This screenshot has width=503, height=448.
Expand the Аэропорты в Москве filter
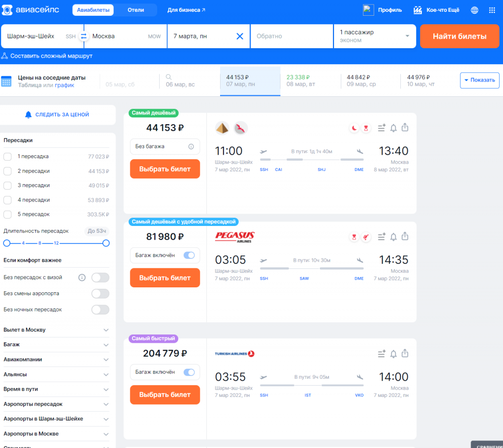(56, 434)
